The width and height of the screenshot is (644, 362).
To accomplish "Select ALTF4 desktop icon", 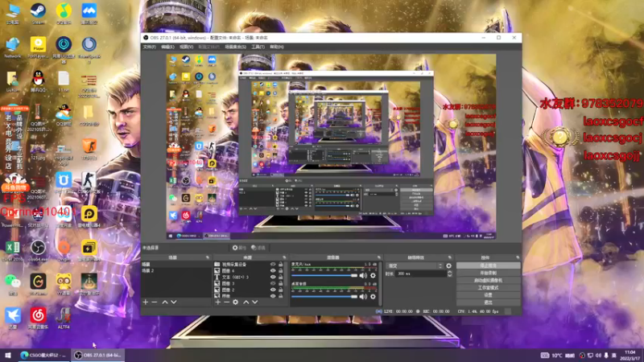I will (64, 318).
